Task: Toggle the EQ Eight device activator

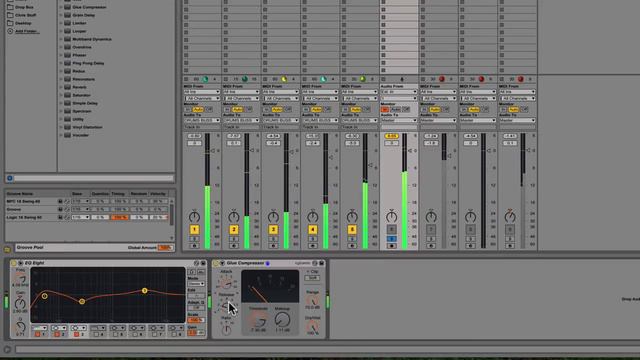Action: click(x=13, y=263)
